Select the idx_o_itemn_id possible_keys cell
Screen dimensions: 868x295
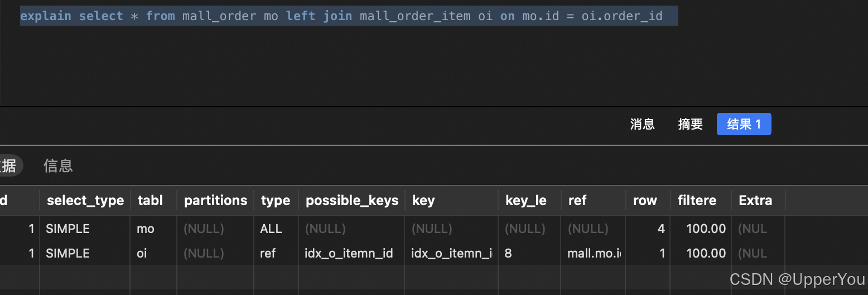352,253
